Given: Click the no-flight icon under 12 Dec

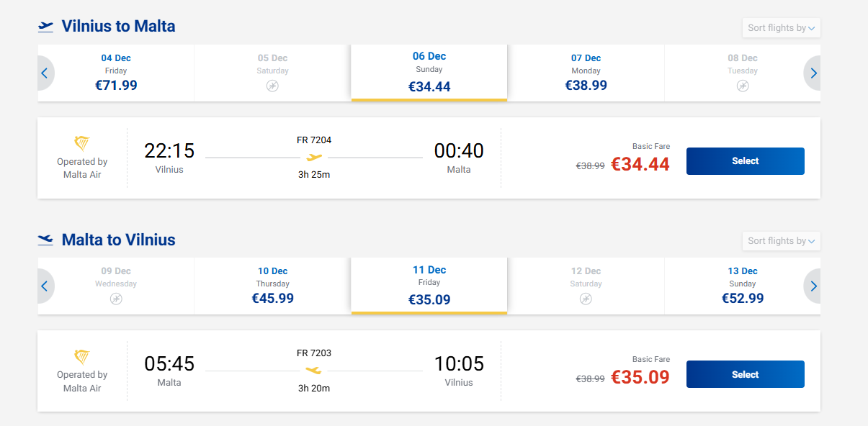Looking at the screenshot, I should (x=586, y=299).
